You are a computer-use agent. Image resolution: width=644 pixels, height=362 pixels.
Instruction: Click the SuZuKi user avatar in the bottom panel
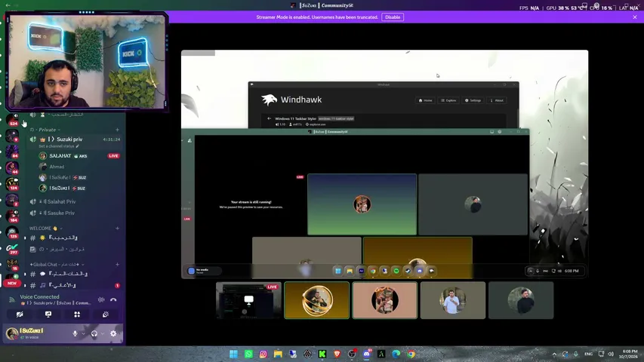tap(12, 333)
